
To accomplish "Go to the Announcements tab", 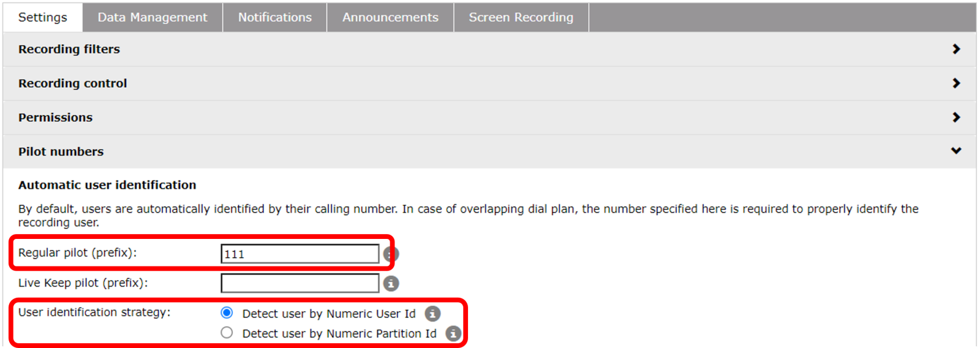I will point(390,17).
